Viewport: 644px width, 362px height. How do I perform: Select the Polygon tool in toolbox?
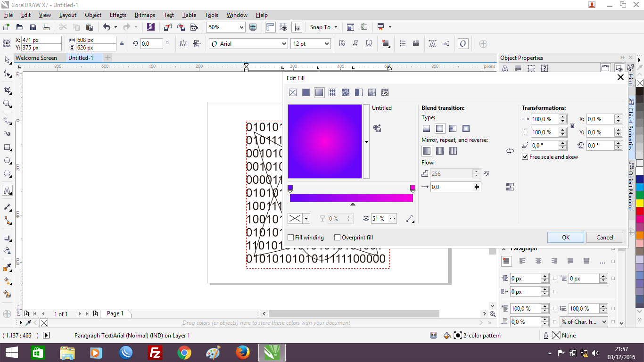(7, 174)
